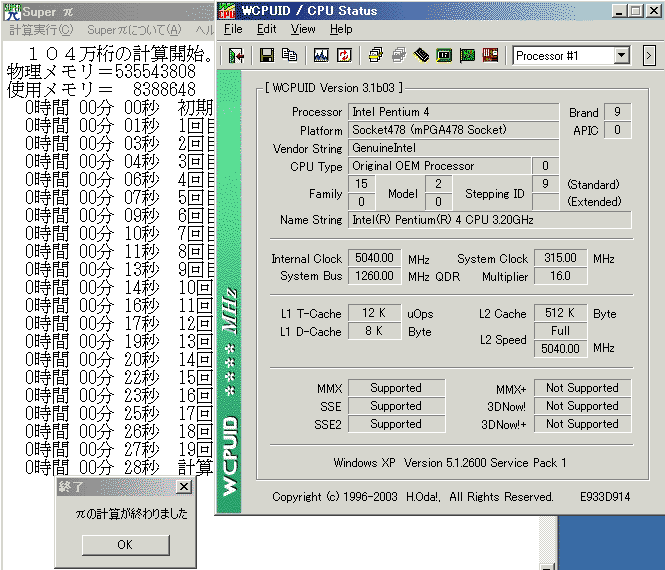Open the File menu in WCPUID
The width and height of the screenshot is (665, 570).
pyautogui.click(x=233, y=30)
